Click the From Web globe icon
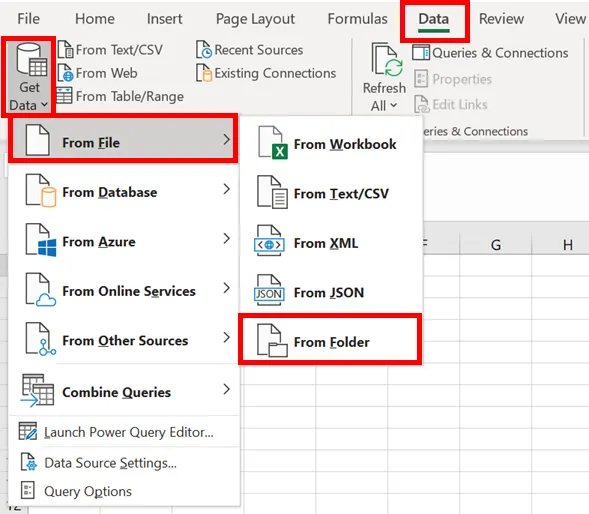Viewport: 589px width, 514px height. tap(65, 73)
